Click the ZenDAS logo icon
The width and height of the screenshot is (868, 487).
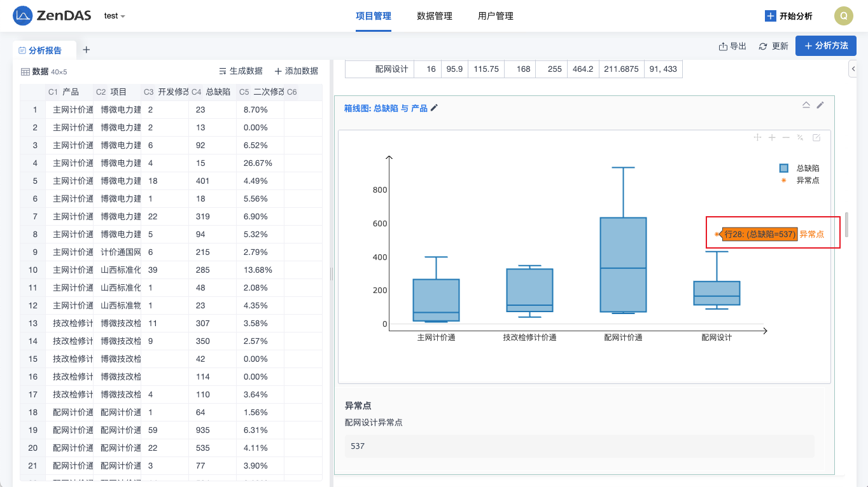pyautogui.click(x=23, y=16)
